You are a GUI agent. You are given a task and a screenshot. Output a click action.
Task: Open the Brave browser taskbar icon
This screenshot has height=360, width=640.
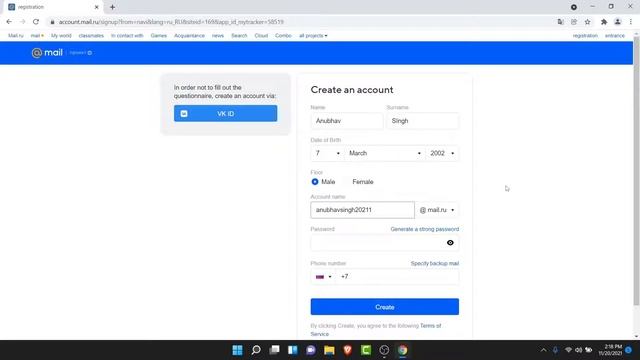coord(347,350)
